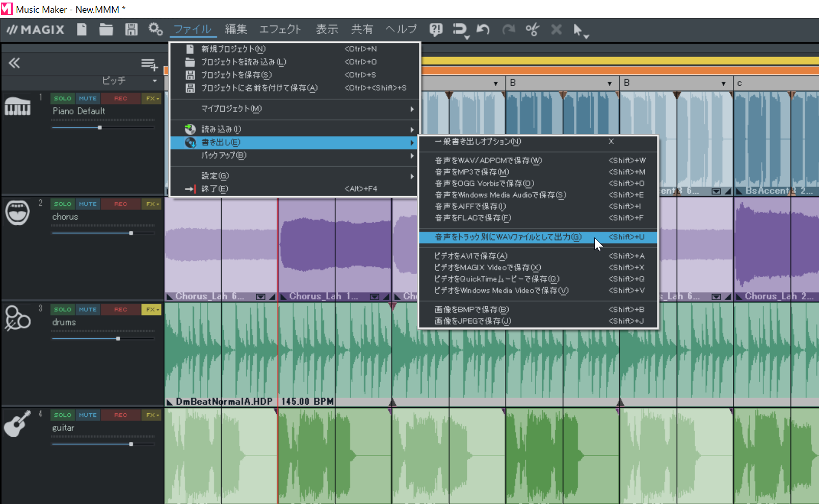
Task: Collapse track panel with double chevron
Action: (14, 63)
